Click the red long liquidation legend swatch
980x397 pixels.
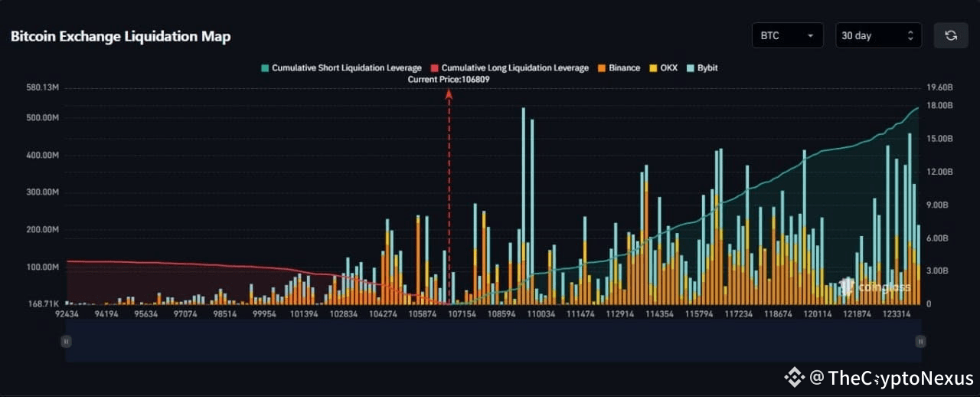(x=435, y=68)
